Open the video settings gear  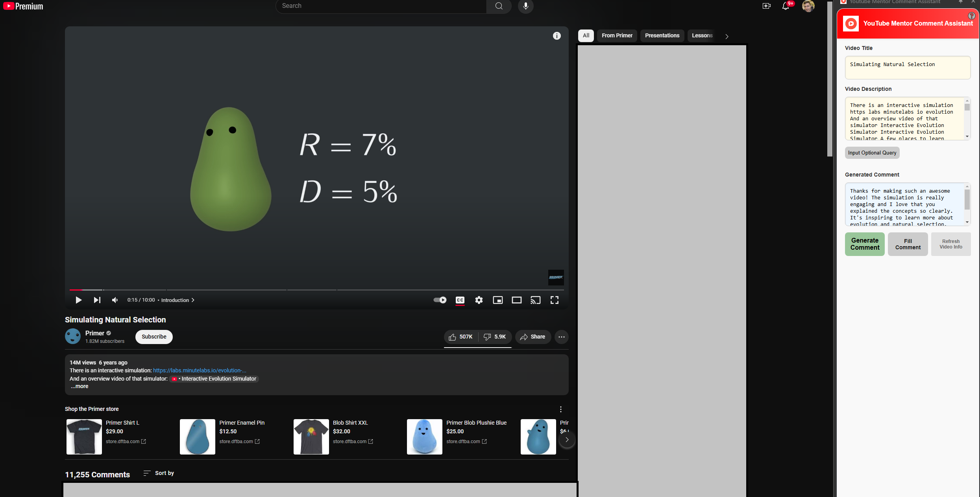point(479,300)
